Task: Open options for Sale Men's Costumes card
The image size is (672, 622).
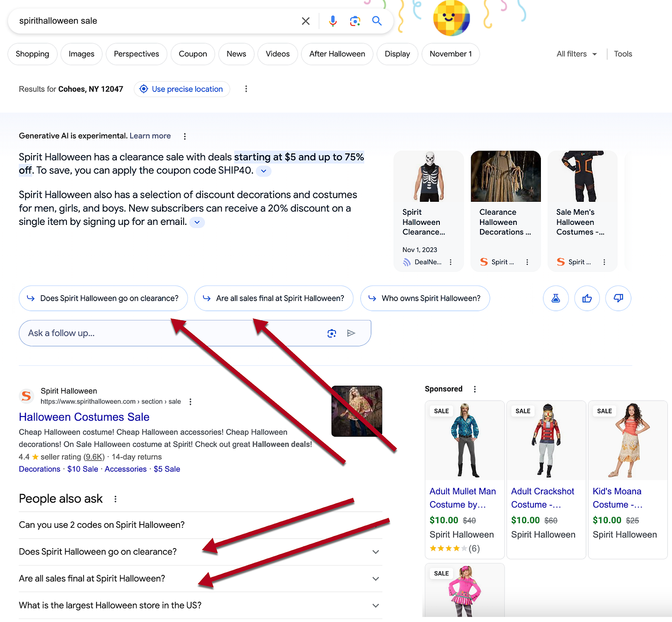Action: 604,262
